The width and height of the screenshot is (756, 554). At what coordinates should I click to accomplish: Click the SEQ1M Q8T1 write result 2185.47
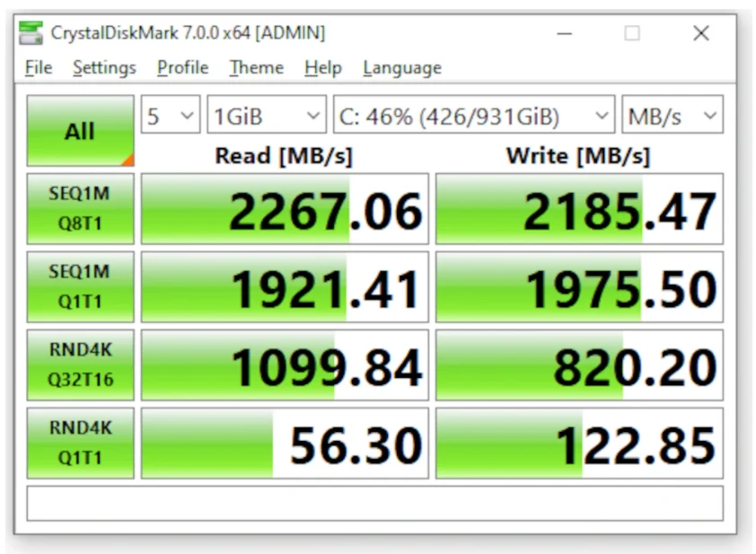point(579,209)
